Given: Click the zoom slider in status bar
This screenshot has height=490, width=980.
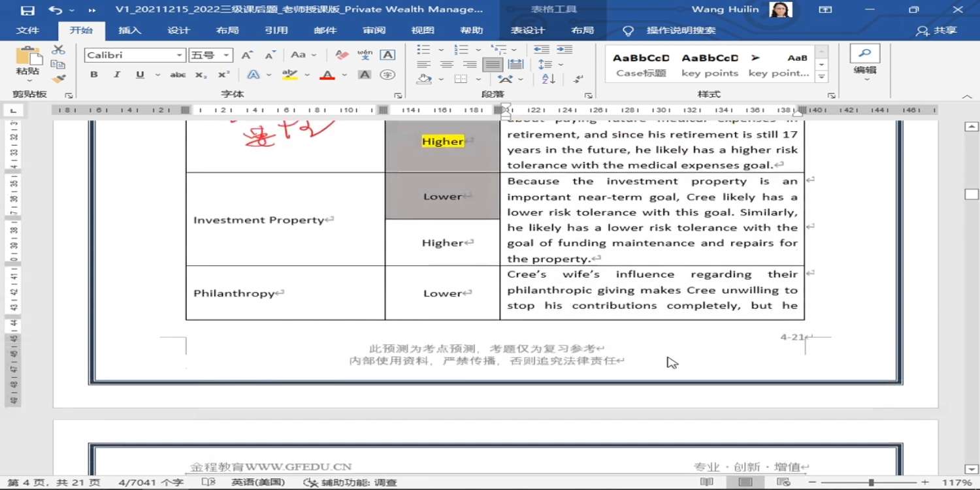Looking at the screenshot, I should (871, 482).
